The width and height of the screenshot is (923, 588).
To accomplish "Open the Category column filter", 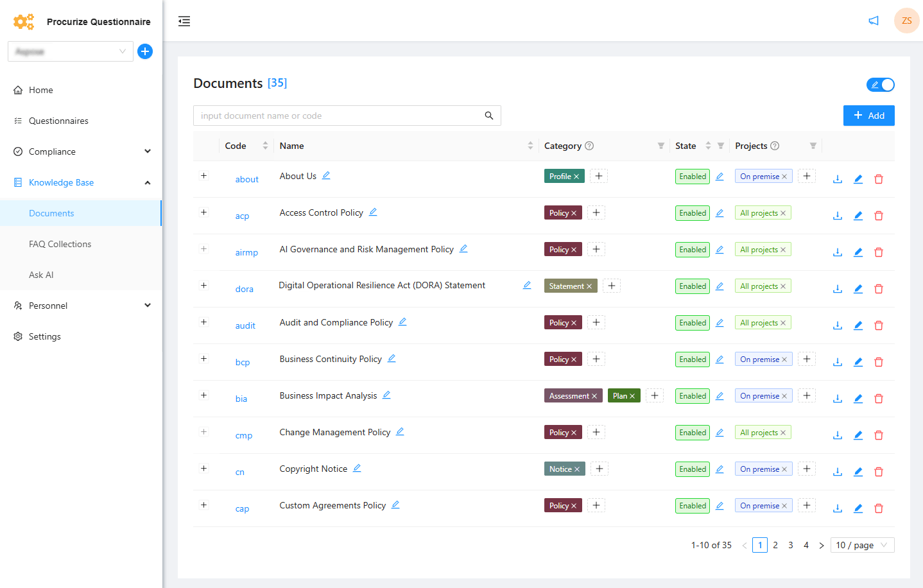I will pyautogui.click(x=660, y=146).
